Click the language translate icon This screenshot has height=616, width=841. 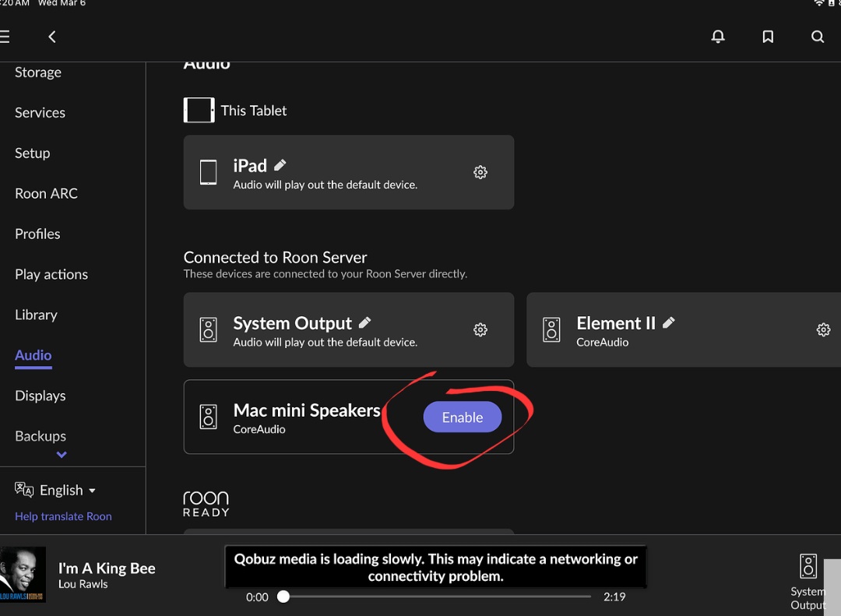coord(24,489)
